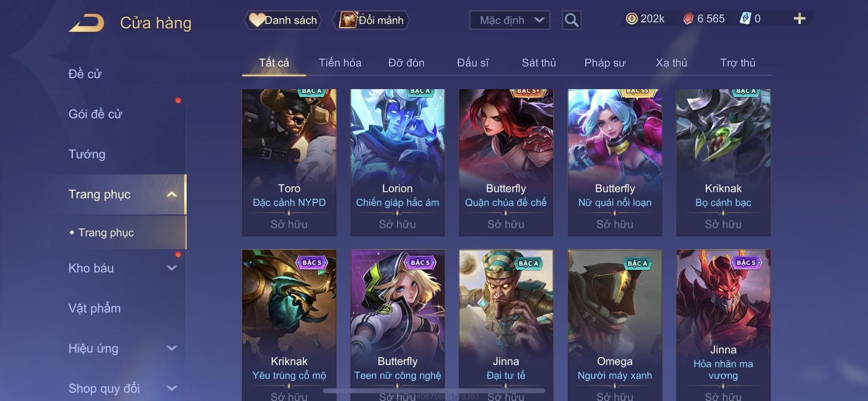Viewport: 868px width, 401px height.
Task: Open the Tướng sidebar menu item
Action: pyautogui.click(x=87, y=154)
